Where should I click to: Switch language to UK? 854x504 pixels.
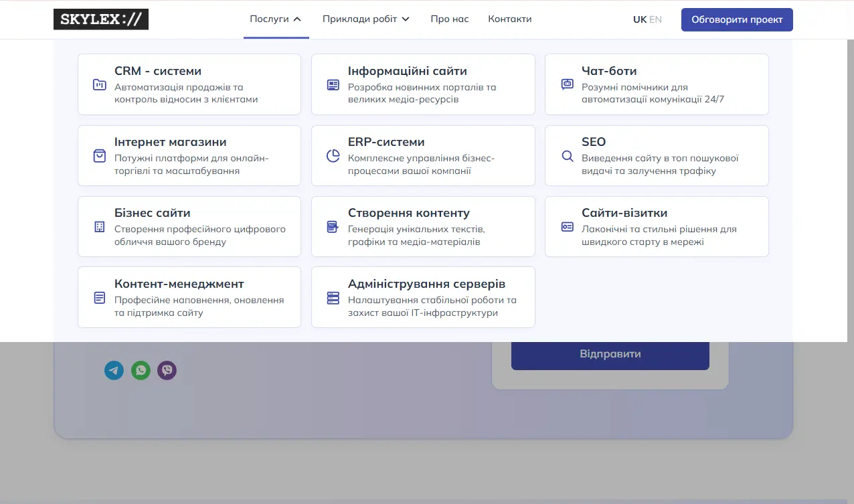point(640,19)
